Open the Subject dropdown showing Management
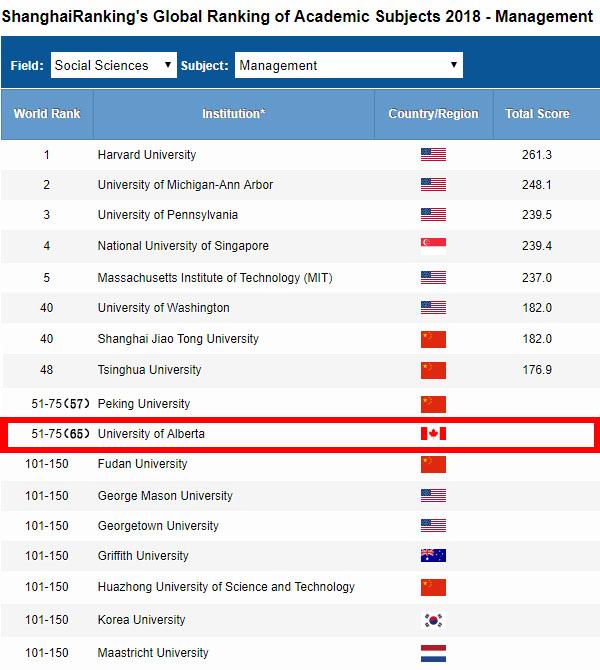 point(349,65)
